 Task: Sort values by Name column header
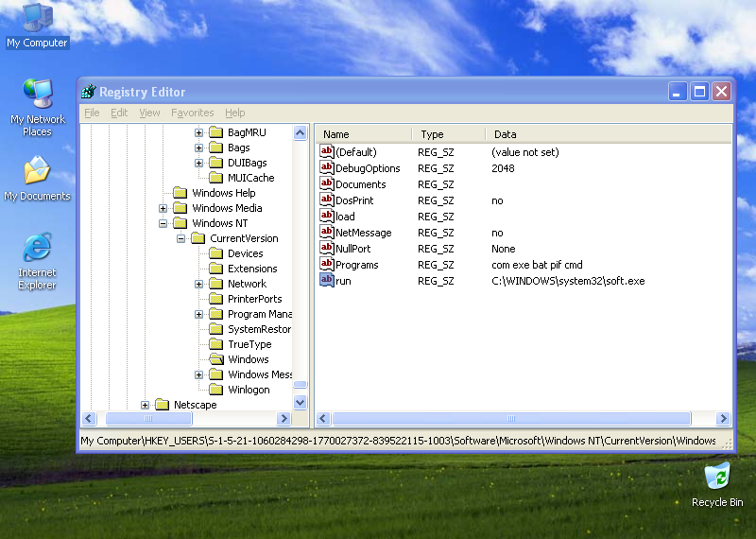point(364,134)
